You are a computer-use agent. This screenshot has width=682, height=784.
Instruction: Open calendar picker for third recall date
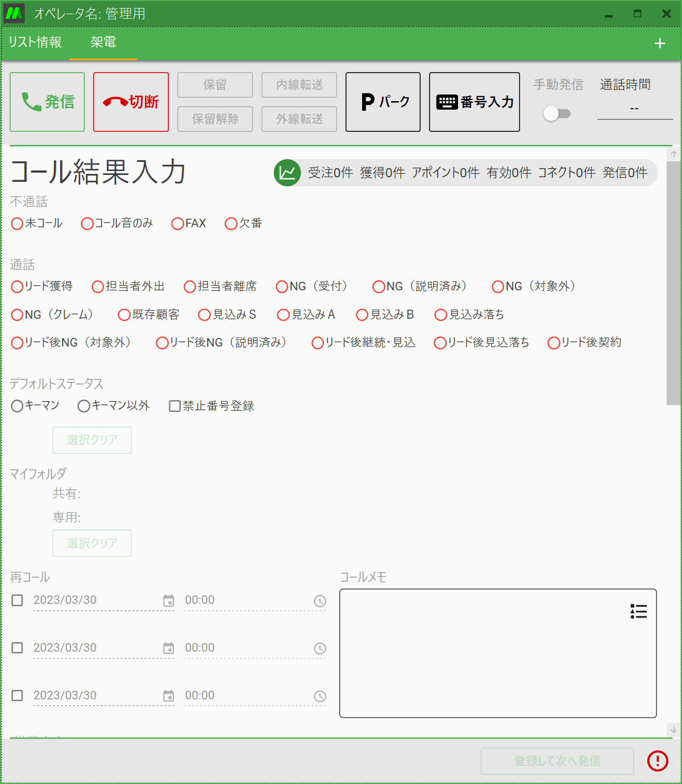point(168,696)
